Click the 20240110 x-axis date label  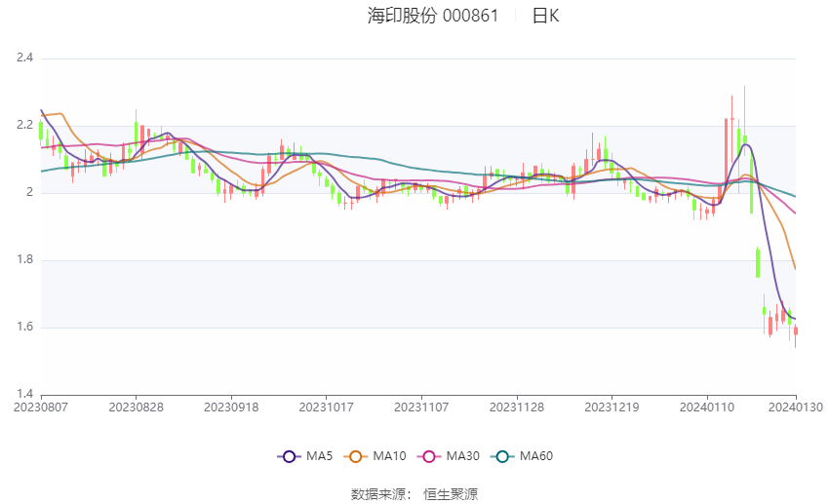point(707,407)
